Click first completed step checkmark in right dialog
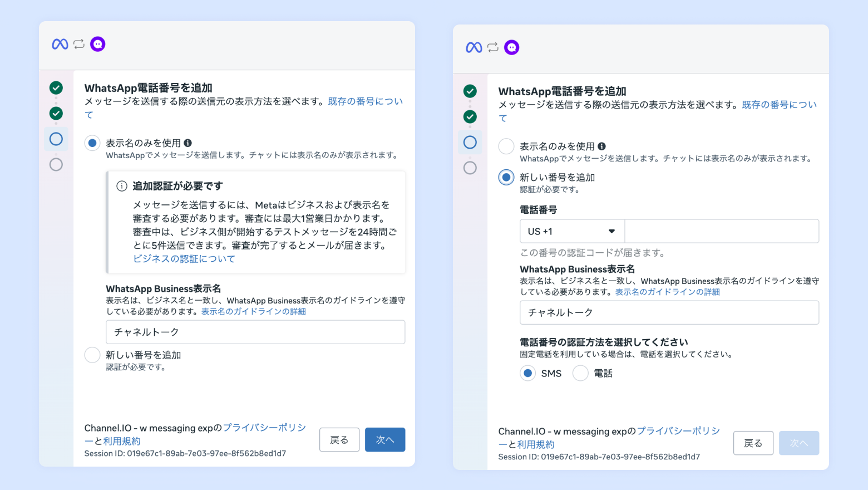Viewport: 868px width, 490px height. 470,91
